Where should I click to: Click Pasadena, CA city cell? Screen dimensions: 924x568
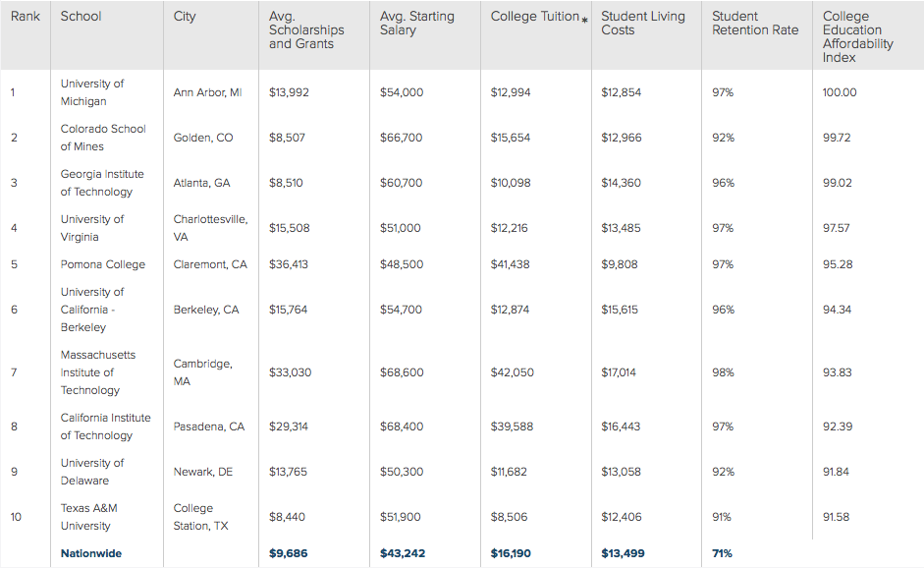point(208,426)
